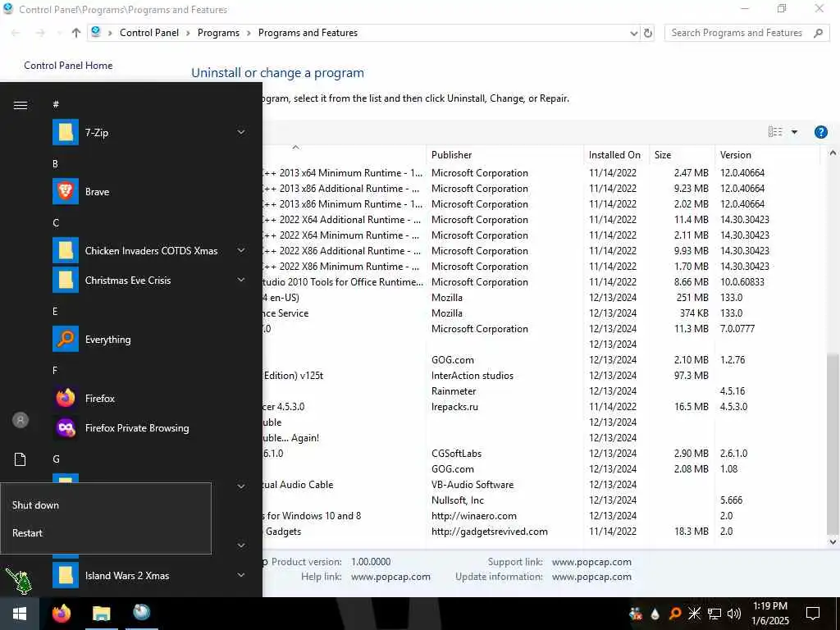This screenshot has height=630, width=840.
Task: Refresh the Programs and Features address bar
Action: pyautogui.click(x=648, y=33)
